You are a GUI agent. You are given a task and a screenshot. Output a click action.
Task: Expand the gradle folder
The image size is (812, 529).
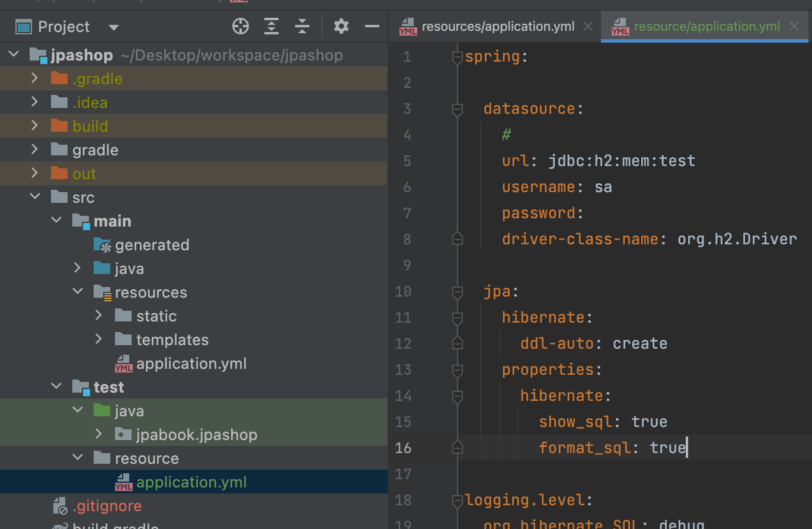(34, 149)
